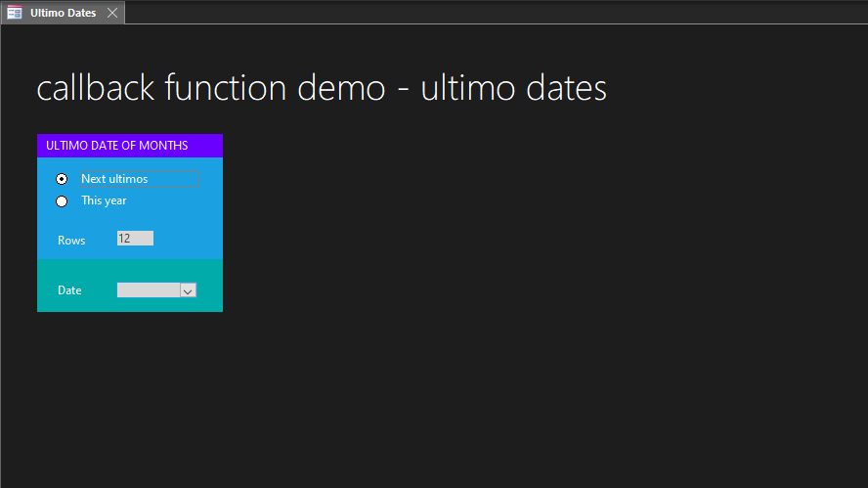Click the form icon on the Ultimo Dates tab
This screenshot has width=868, height=488.
[15, 13]
